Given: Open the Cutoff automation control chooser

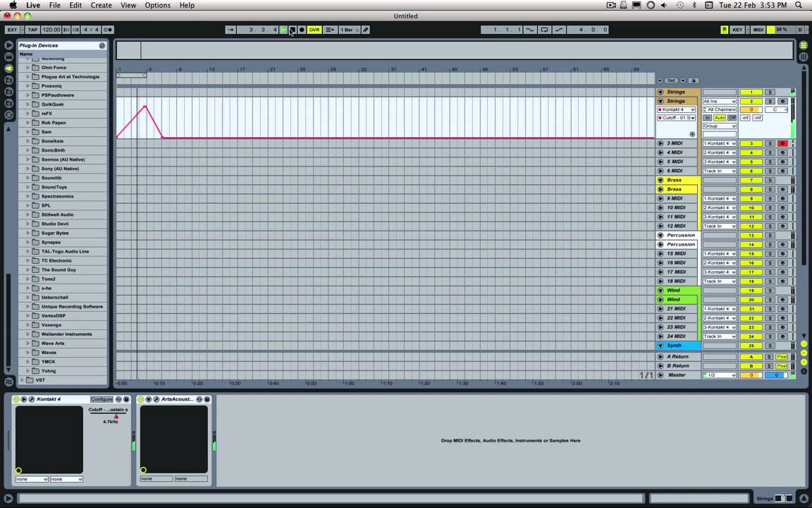Looking at the screenshot, I should (x=677, y=118).
